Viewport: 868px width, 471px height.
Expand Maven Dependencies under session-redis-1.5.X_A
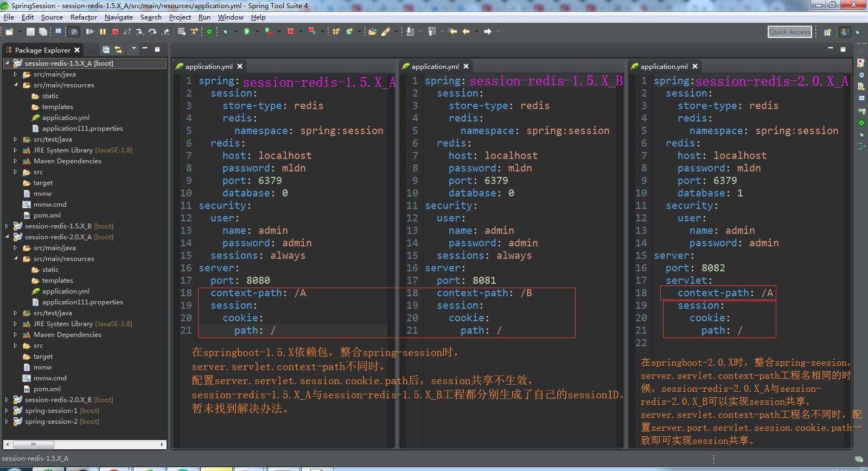click(16, 161)
